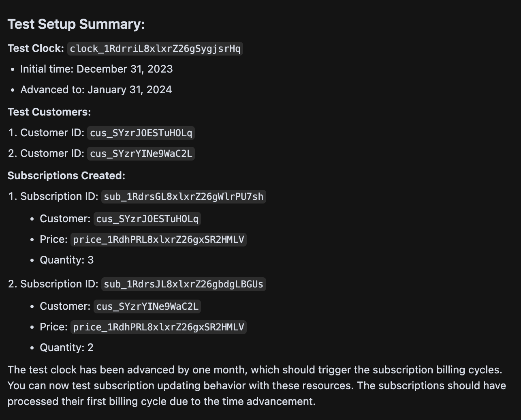This screenshot has height=420, width=521.
Task: Click the bold "Test Clock:" label
Action: 36,48
